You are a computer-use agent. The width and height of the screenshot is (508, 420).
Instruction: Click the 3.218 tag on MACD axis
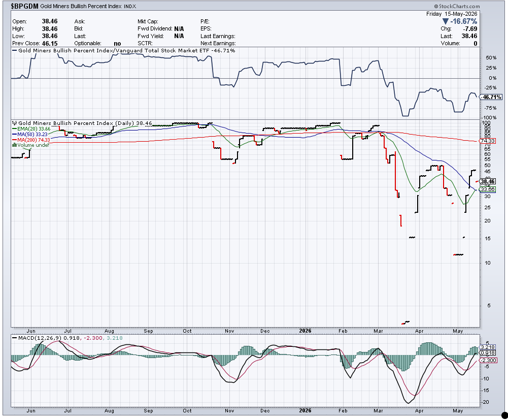click(x=489, y=347)
